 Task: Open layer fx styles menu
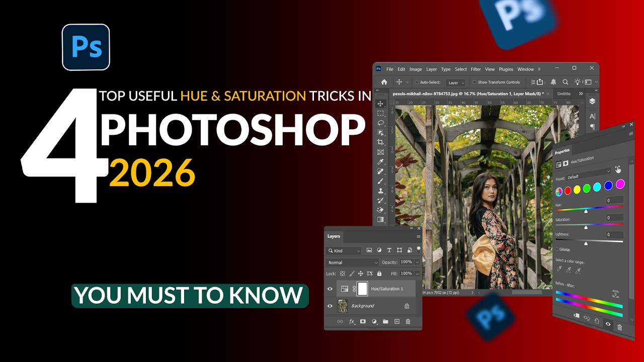[x=352, y=321]
